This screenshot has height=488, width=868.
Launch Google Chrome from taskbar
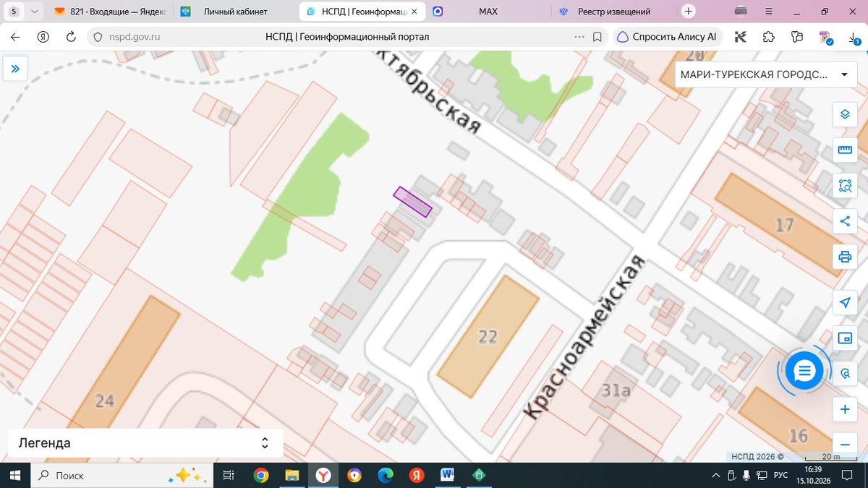pos(261,475)
